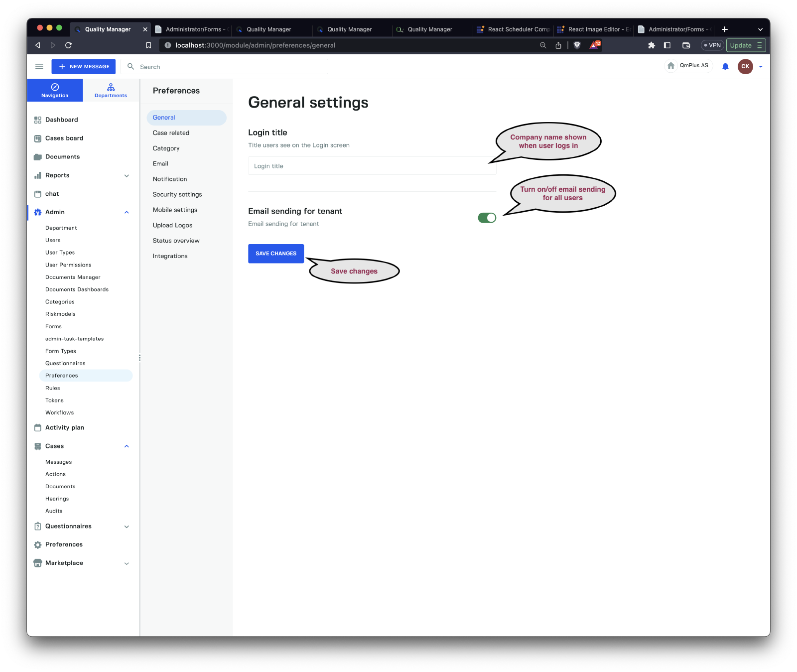
Task: Toggle the VPN button
Action: [x=712, y=45]
